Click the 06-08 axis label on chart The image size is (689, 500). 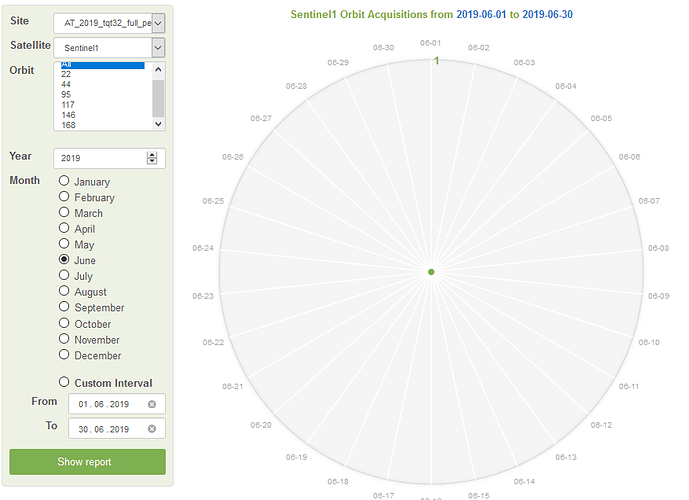[x=658, y=248]
